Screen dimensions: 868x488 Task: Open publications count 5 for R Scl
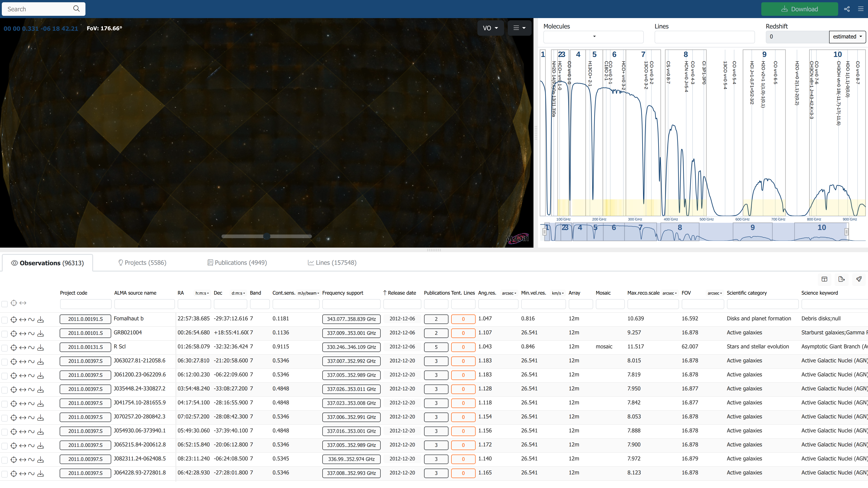click(x=436, y=347)
